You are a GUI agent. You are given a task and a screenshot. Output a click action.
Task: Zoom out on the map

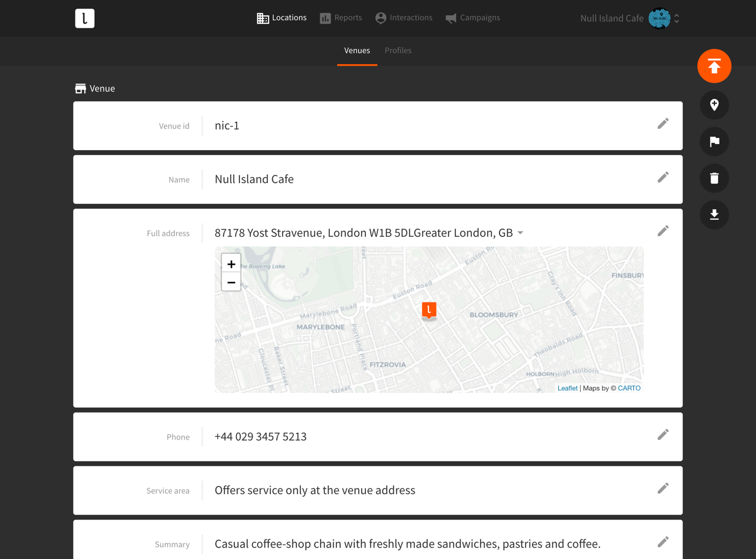tap(231, 283)
